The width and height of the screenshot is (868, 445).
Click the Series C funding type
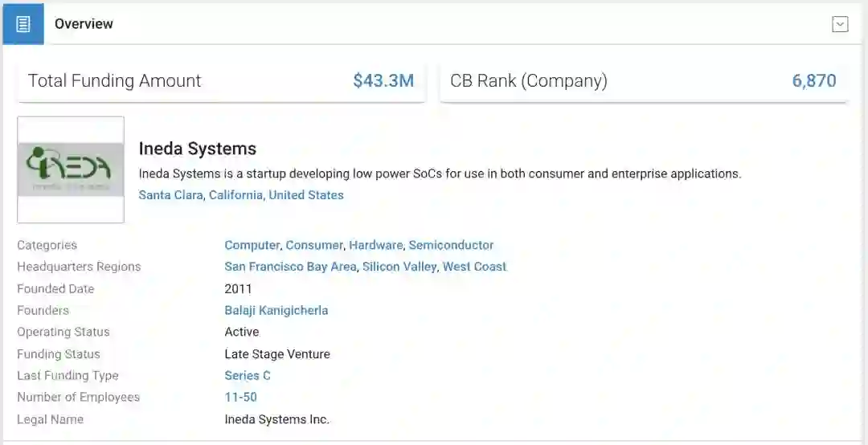pyautogui.click(x=248, y=375)
